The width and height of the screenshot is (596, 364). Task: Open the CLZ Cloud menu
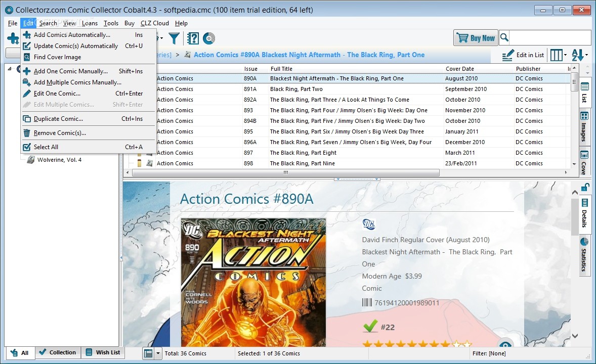pos(155,23)
